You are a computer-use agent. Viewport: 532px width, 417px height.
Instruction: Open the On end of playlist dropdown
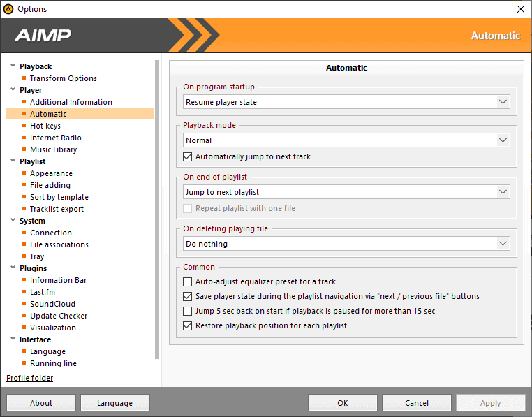click(346, 192)
